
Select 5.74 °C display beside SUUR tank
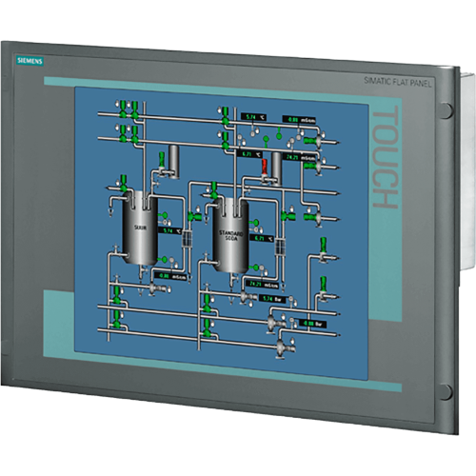(x=169, y=230)
